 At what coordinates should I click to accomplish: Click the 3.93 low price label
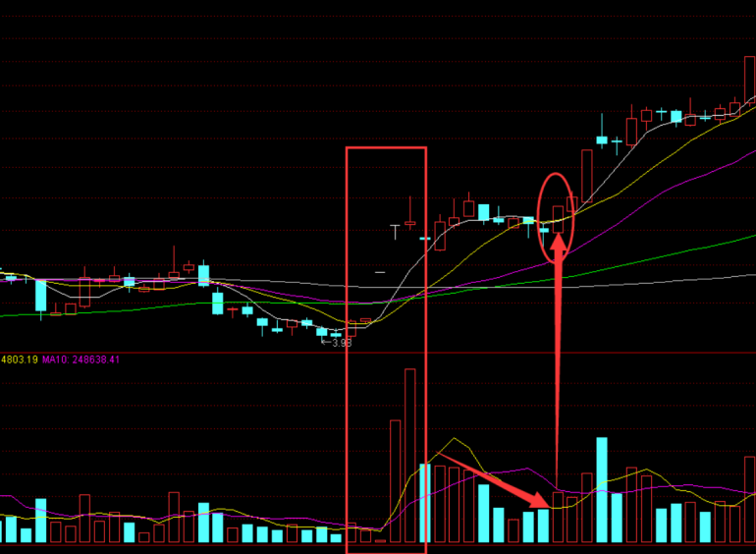pos(340,343)
